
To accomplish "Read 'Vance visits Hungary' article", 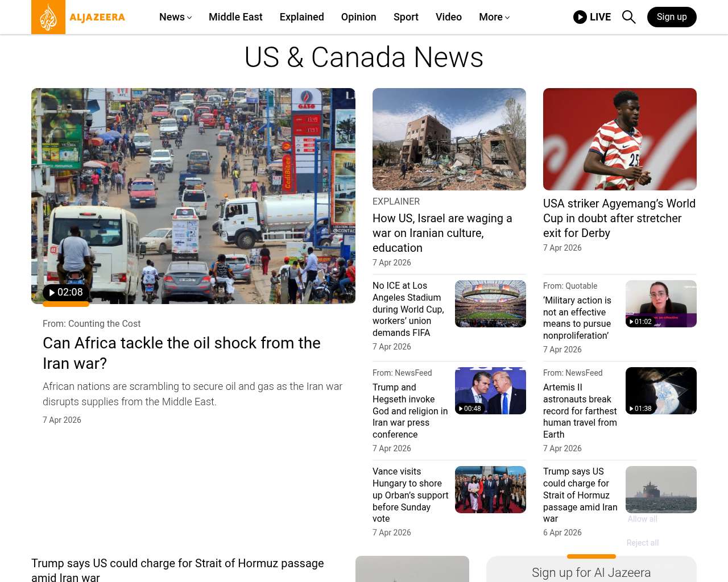I will pos(411,495).
